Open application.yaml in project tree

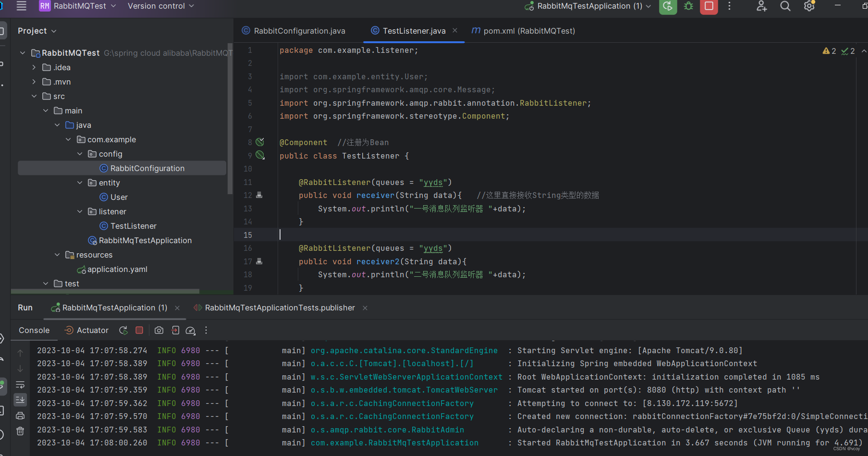coord(112,269)
